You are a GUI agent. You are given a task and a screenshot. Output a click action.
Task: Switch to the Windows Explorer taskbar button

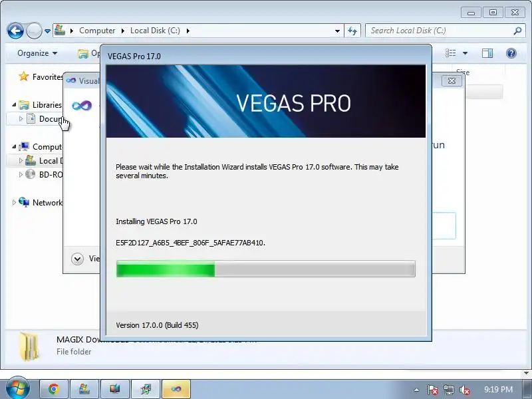pos(84,389)
